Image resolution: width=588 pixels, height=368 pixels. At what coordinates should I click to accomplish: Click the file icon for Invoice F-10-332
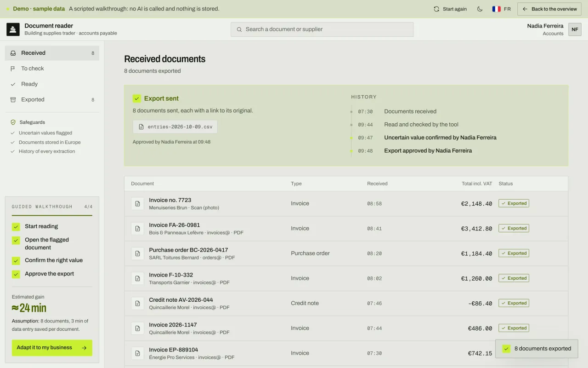138,278
